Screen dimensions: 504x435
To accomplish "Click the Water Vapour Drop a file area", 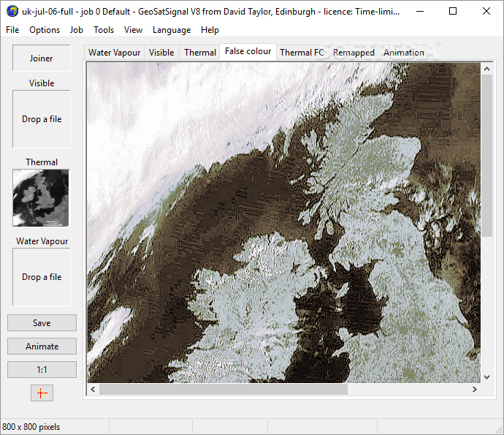I will pyautogui.click(x=42, y=276).
